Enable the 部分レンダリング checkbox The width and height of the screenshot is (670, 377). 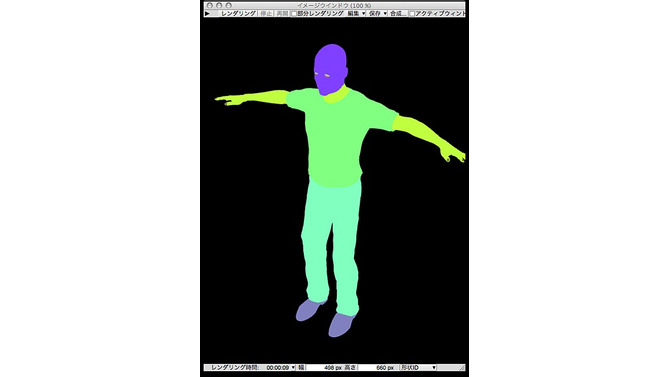[x=294, y=14]
